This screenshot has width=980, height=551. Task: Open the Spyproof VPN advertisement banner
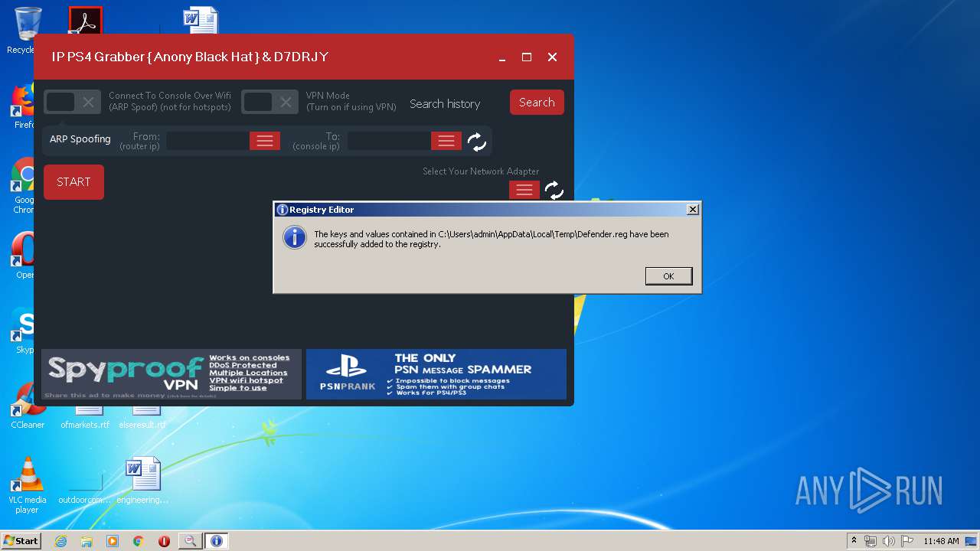pyautogui.click(x=171, y=374)
